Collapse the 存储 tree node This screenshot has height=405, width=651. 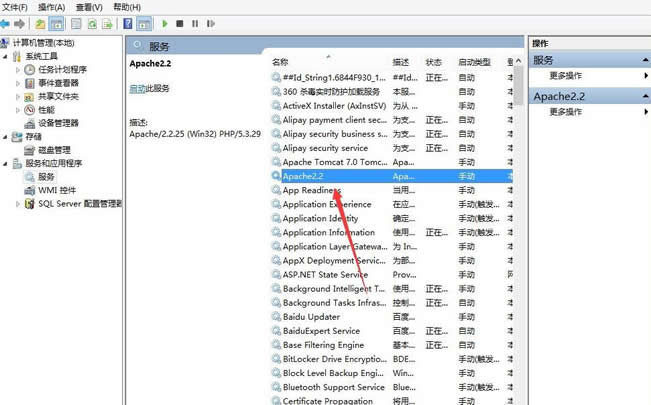[x=5, y=137]
